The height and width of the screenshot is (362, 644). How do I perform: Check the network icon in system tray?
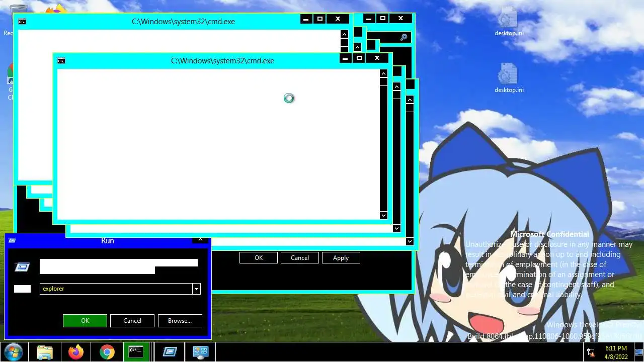click(590, 352)
